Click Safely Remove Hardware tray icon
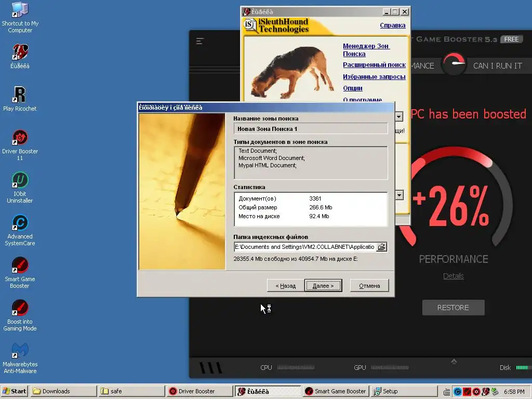The height and width of the screenshot is (399, 532). [495, 392]
